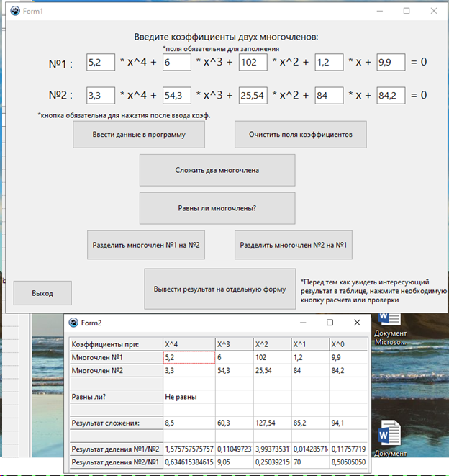This screenshot has height=476, width=449.
Task: Select table cell 54,3 in Многочлен №2 row
Action: (234, 371)
